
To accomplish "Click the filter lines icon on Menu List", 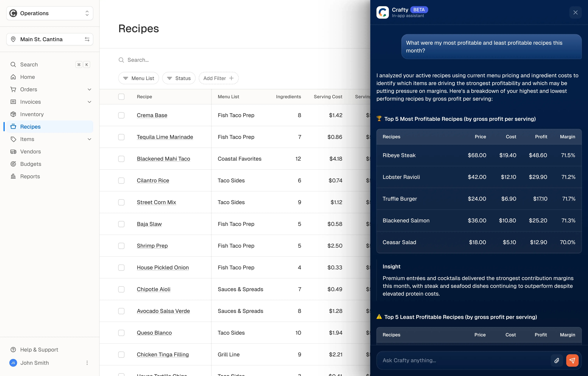I will tap(126, 78).
